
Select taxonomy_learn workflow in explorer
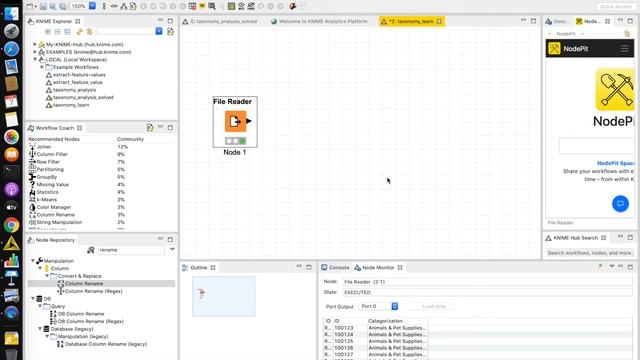point(71,105)
